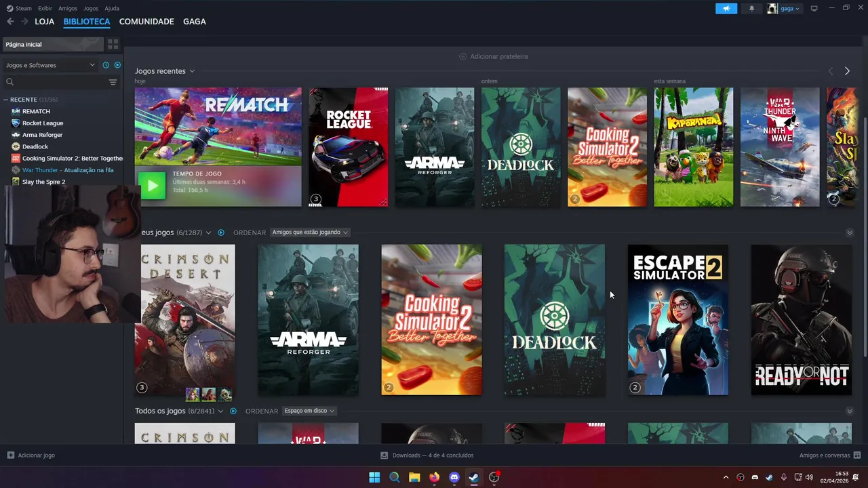868x488 pixels.
Task: Click the plus icon beside Adicionar jogo
Action: point(10,455)
